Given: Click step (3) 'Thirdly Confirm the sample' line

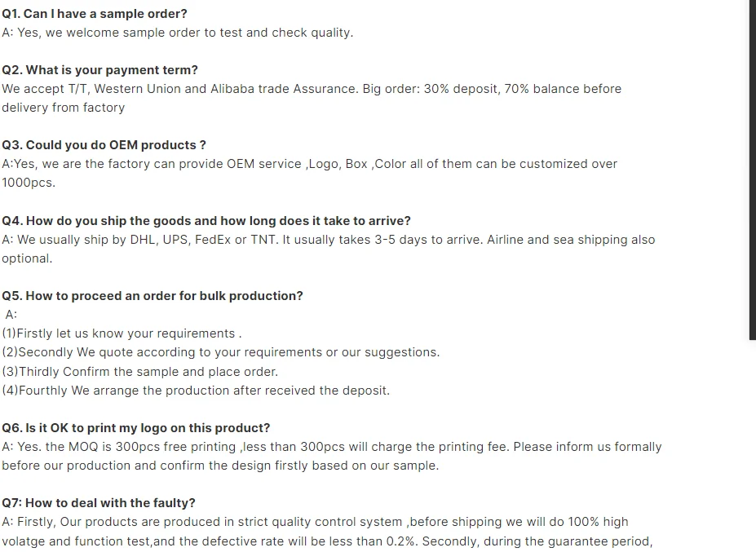Looking at the screenshot, I should tap(139, 372).
